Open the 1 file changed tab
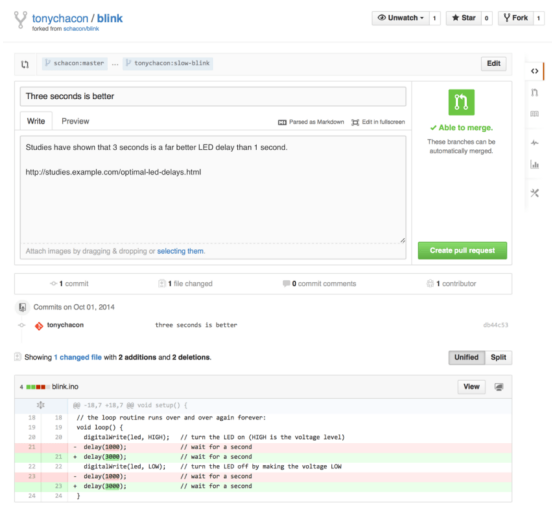 coord(185,284)
